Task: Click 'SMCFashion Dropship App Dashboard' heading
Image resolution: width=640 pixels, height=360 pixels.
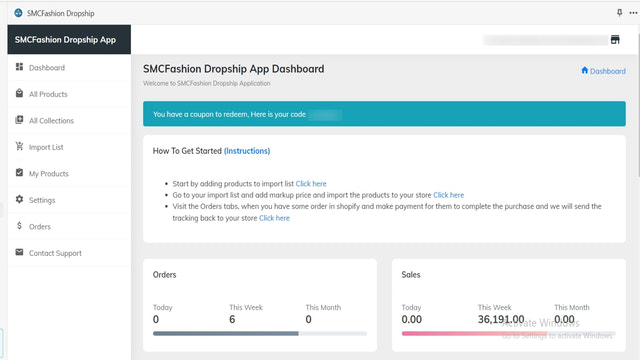Action: (x=233, y=69)
